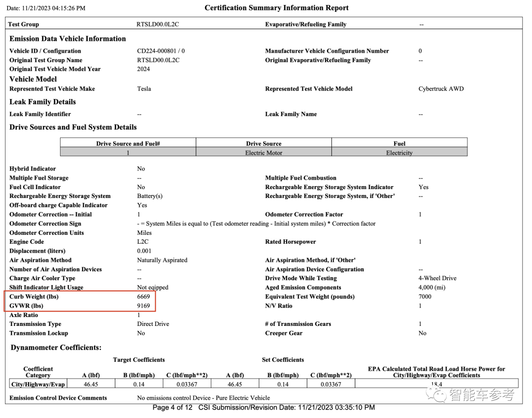Click the City/Highway/Evap coefficient category cell
This screenshot has height=418, width=532.
point(38,384)
